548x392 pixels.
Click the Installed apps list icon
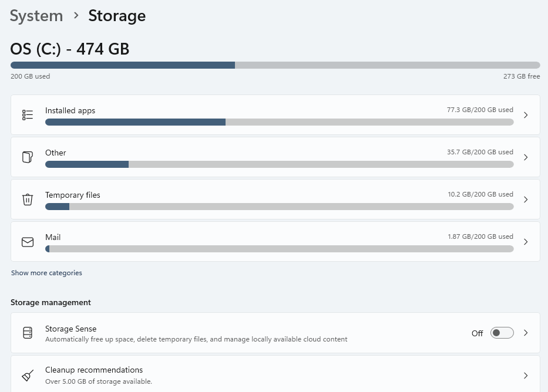(28, 115)
